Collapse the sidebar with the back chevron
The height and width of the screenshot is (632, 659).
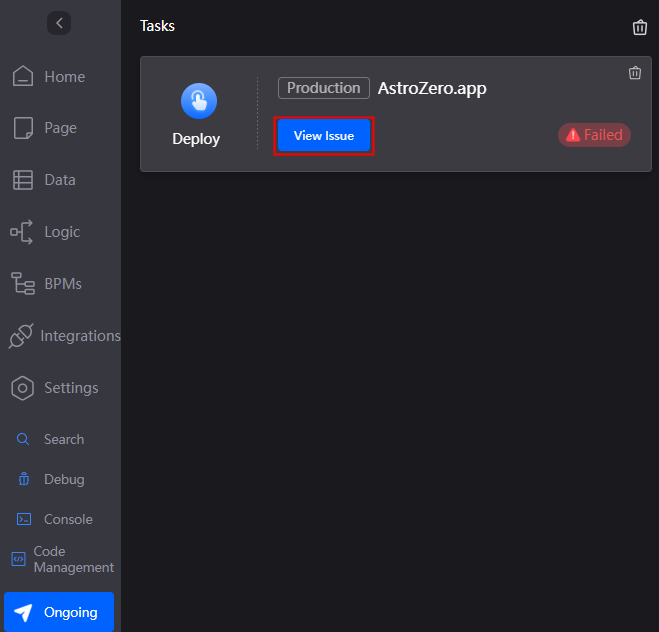pos(59,23)
